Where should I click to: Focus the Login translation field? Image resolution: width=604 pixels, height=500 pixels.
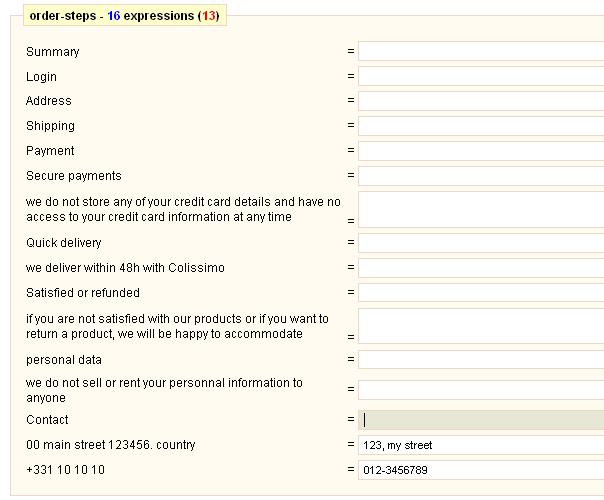[481, 76]
